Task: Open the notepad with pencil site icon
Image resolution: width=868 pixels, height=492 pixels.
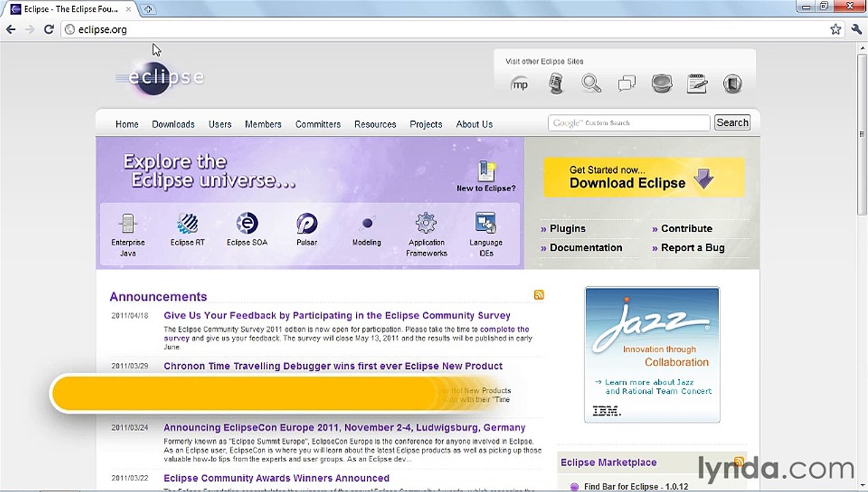Action: [697, 84]
